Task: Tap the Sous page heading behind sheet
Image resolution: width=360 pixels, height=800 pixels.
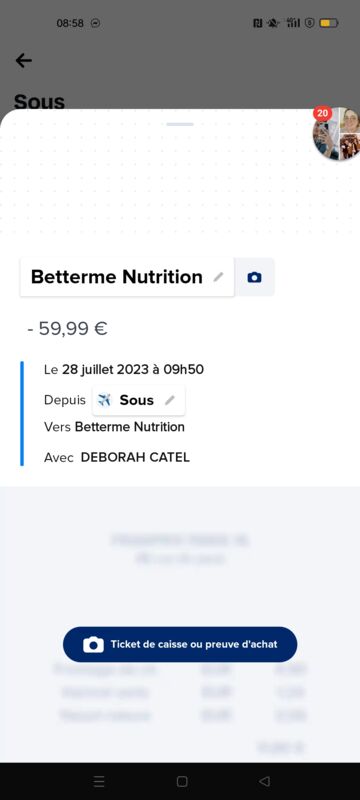Action: pyautogui.click(x=39, y=101)
